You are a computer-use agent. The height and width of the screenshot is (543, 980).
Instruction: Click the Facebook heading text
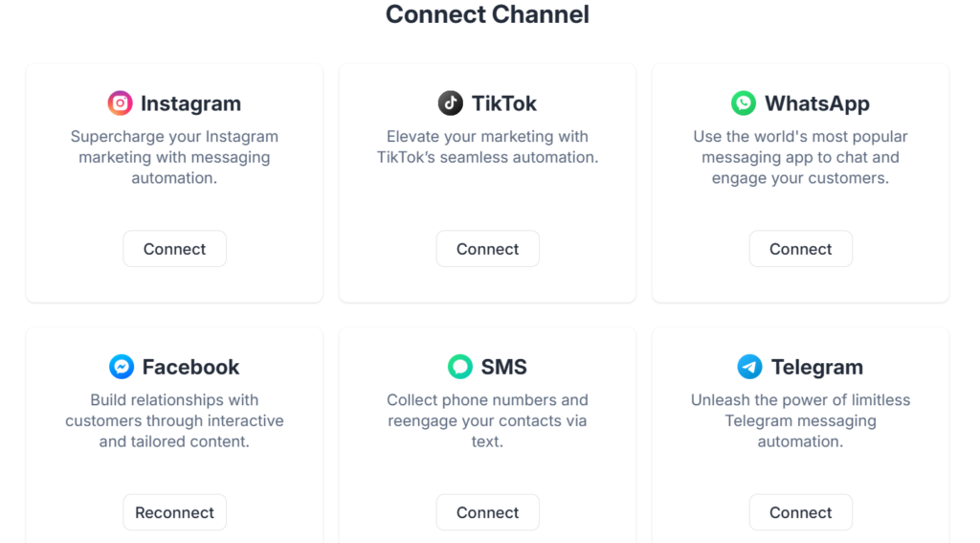tap(190, 367)
